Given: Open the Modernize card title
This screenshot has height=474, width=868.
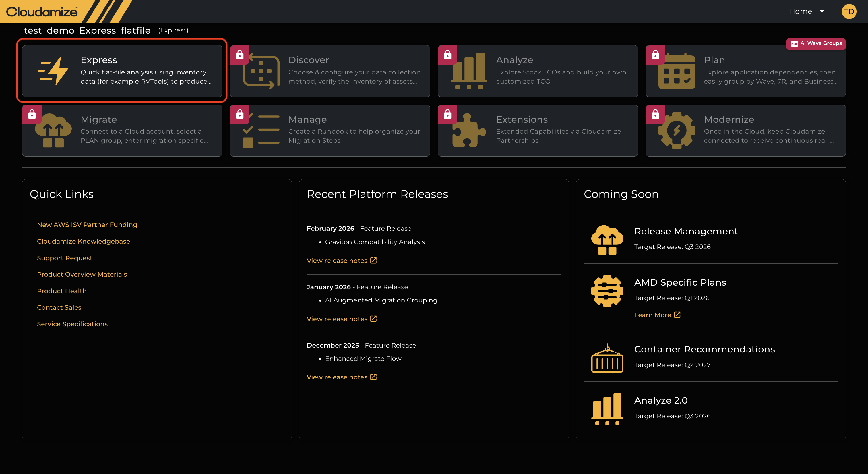Looking at the screenshot, I should 729,119.
